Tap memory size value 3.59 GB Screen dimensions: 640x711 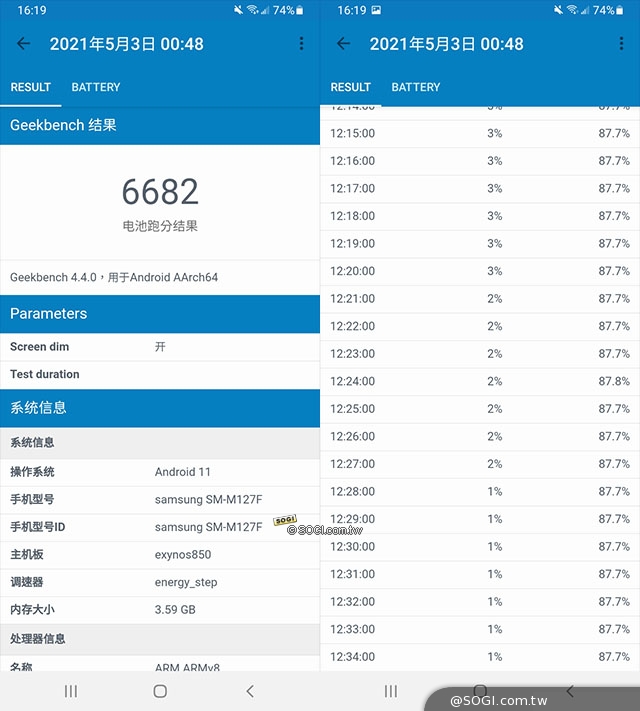click(175, 609)
